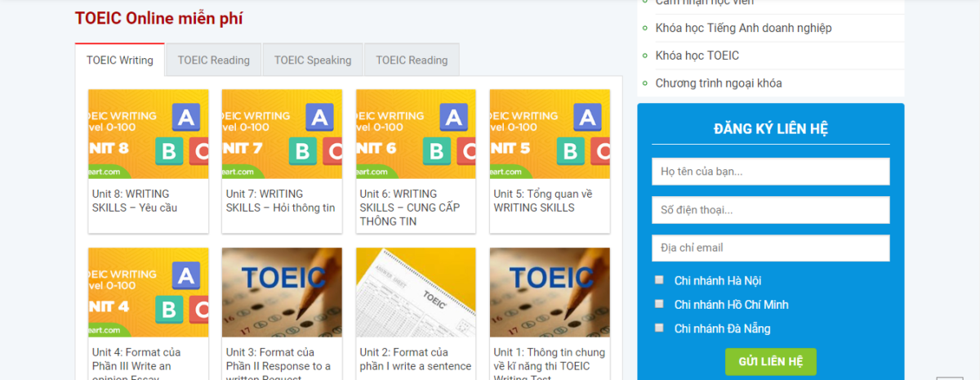Open the Unit 6 lesson thumbnail image
Viewport: 980px width, 380px height.
pyautogui.click(x=416, y=134)
